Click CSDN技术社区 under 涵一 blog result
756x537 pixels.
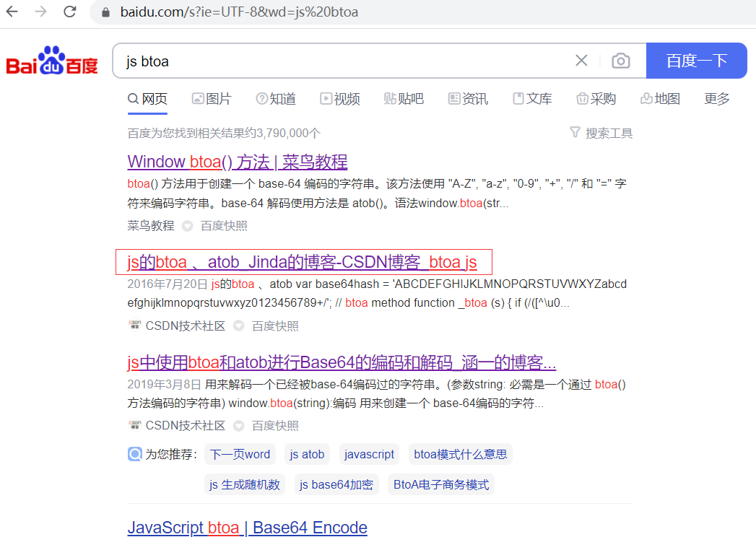[185, 426]
